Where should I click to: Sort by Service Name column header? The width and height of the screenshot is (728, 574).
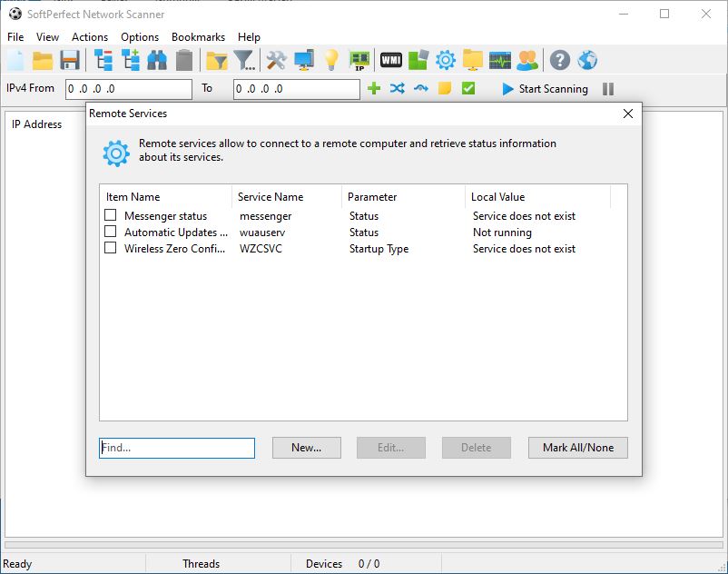[287, 197]
